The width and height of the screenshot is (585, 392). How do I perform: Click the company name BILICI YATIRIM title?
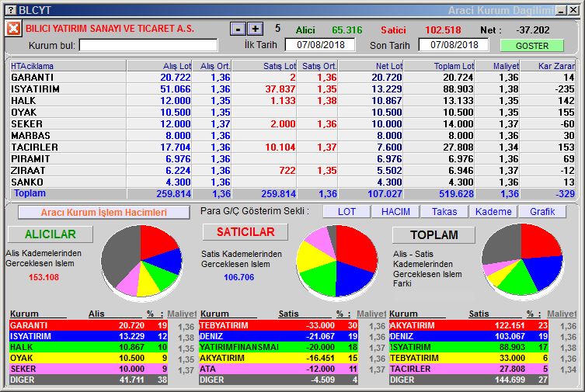point(110,29)
